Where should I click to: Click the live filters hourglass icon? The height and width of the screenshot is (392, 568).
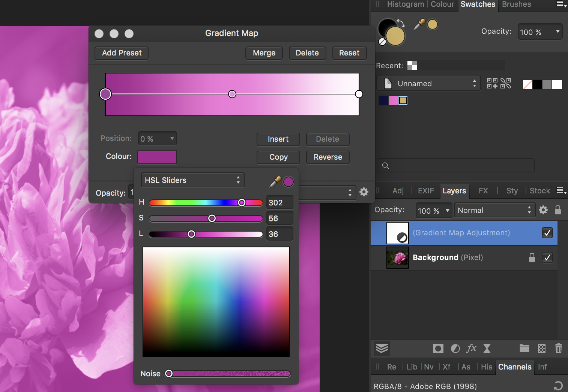[x=487, y=349]
